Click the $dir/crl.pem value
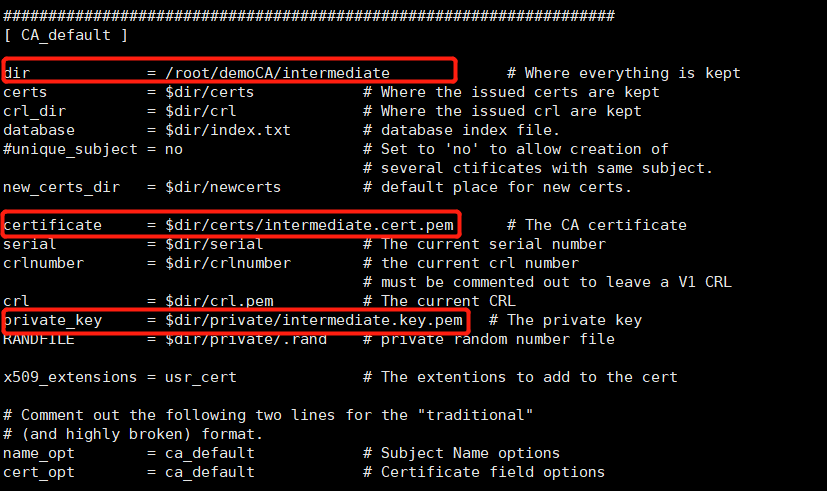This screenshot has height=491, width=827. [x=219, y=301]
